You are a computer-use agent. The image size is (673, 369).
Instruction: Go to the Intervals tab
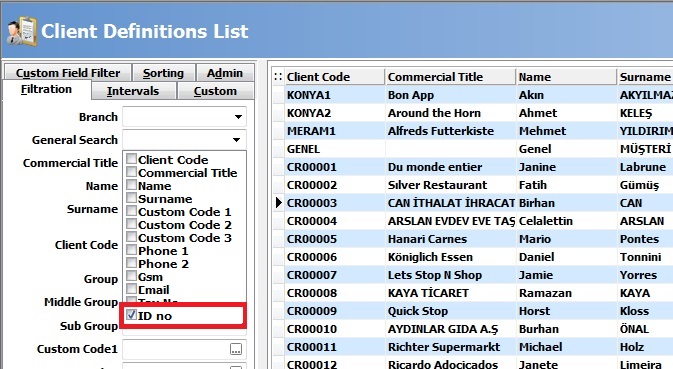(133, 91)
